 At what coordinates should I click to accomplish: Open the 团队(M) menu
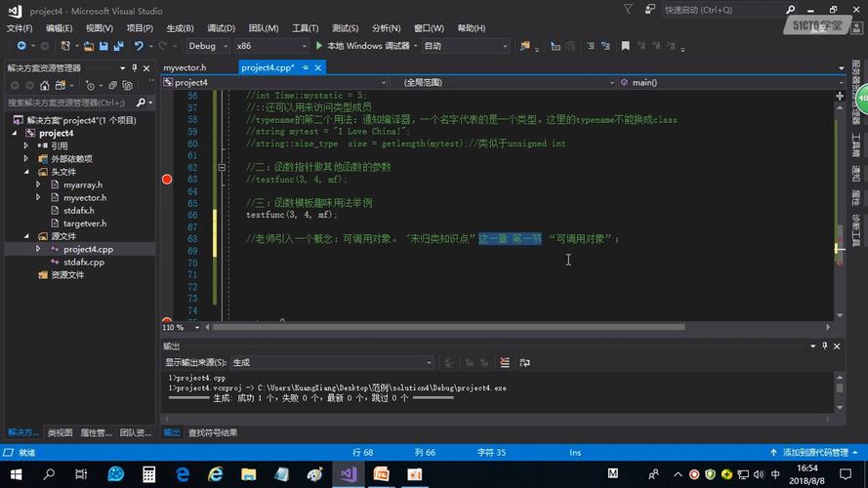coord(264,28)
